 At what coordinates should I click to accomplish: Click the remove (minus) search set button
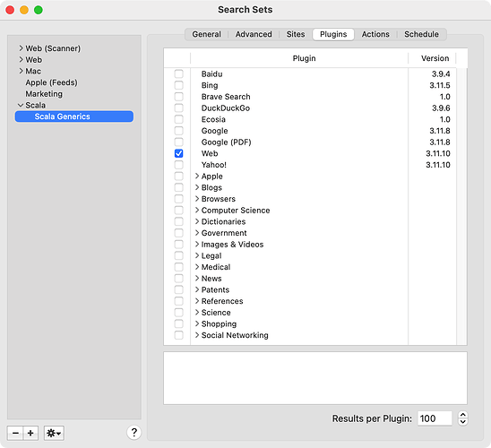click(15, 434)
